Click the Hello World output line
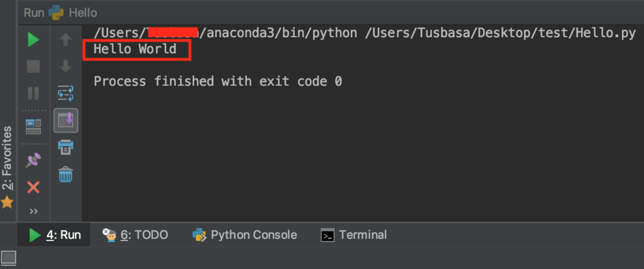The image size is (644, 269). pyautogui.click(x=135, y=49)
